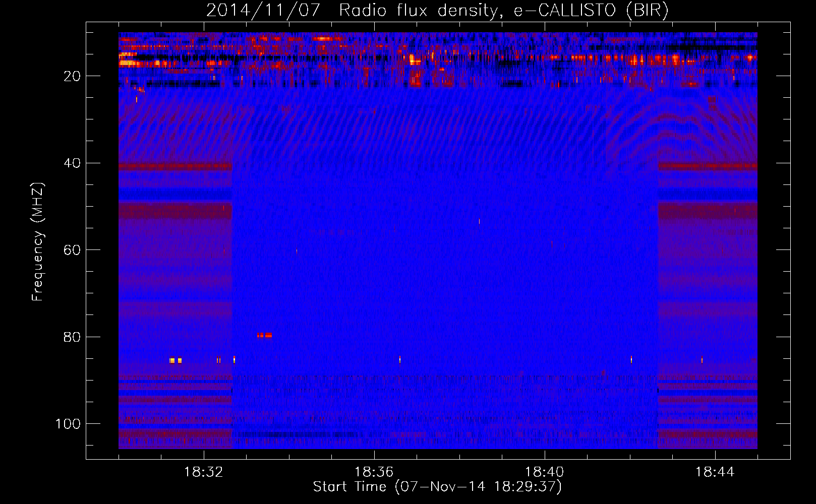
Task: Click the '60' frequency tick label
Action: [x=72, y=250]
